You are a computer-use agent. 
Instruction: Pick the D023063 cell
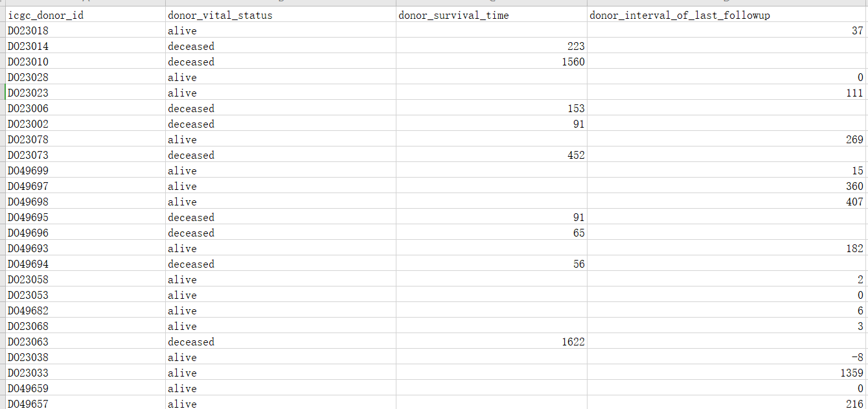pos(85,342)
